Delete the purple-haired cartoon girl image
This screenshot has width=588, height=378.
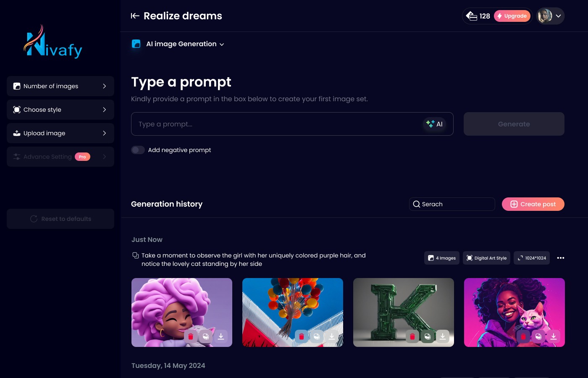pyautogui.click(x=191, y=336)
